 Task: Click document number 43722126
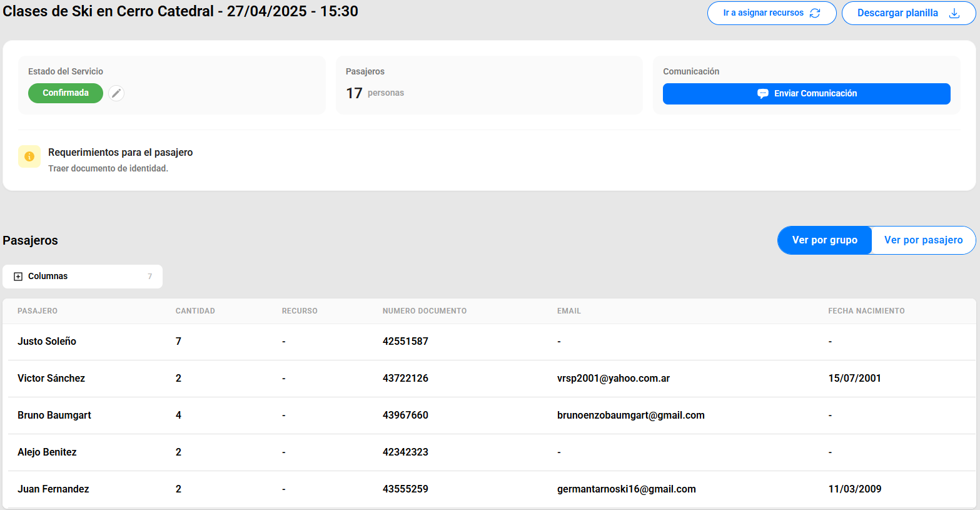(x=405, y=379)
